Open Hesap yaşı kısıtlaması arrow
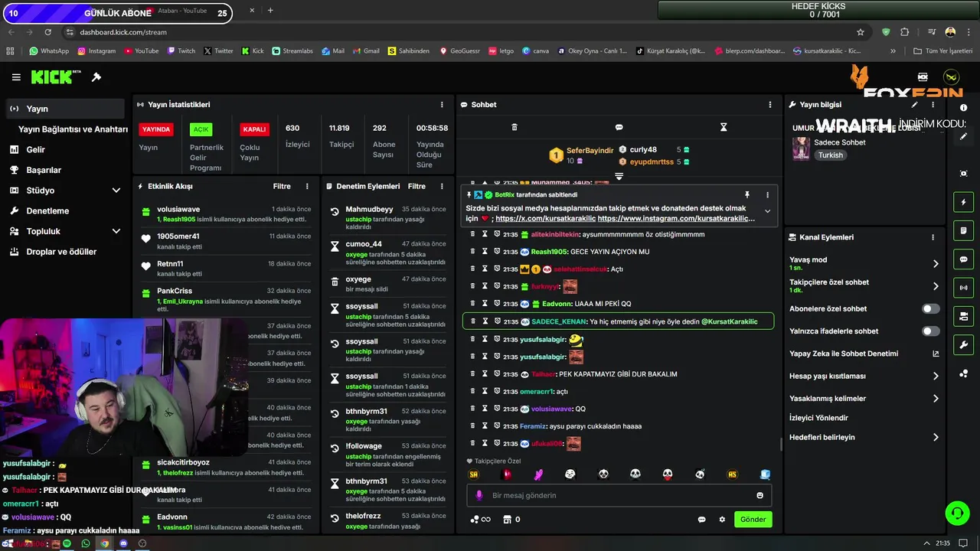 click(935, 377)
